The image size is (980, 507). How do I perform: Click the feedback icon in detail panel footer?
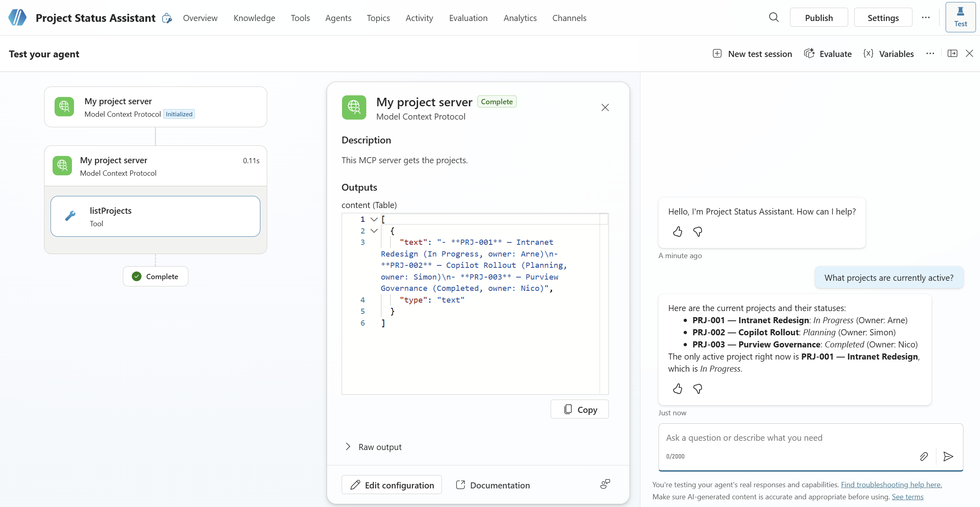tap(605, 484)
